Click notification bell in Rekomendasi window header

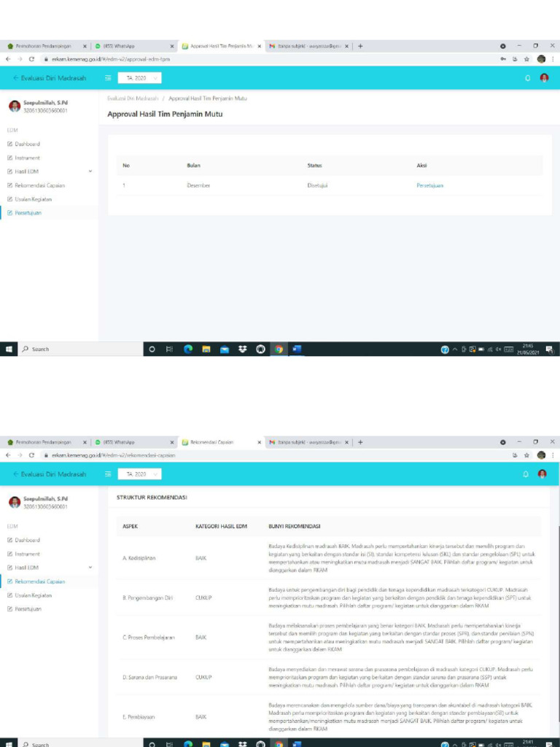pos(526,474)
